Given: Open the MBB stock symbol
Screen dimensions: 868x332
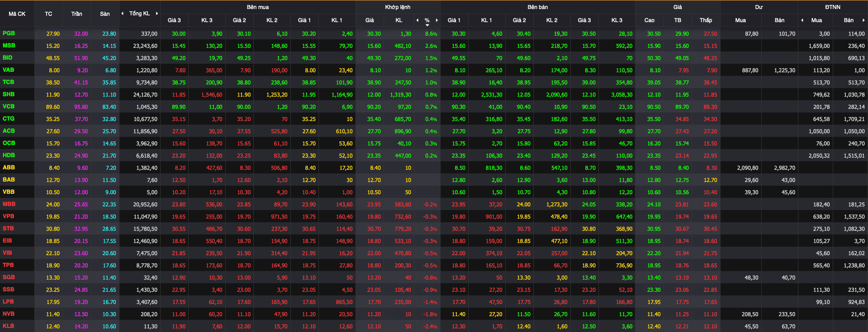Looking at the screenshot, I should coord(9,204).
